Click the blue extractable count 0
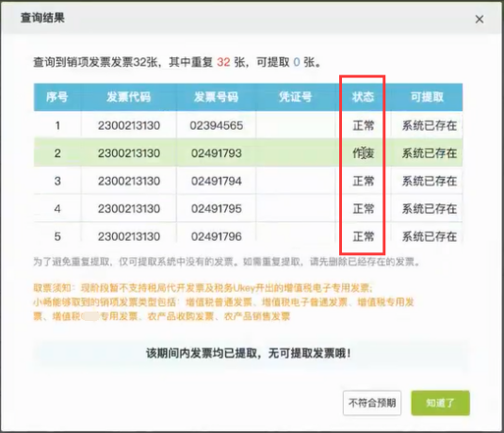This screenshot has height=433, width=504. coord(297,62)
